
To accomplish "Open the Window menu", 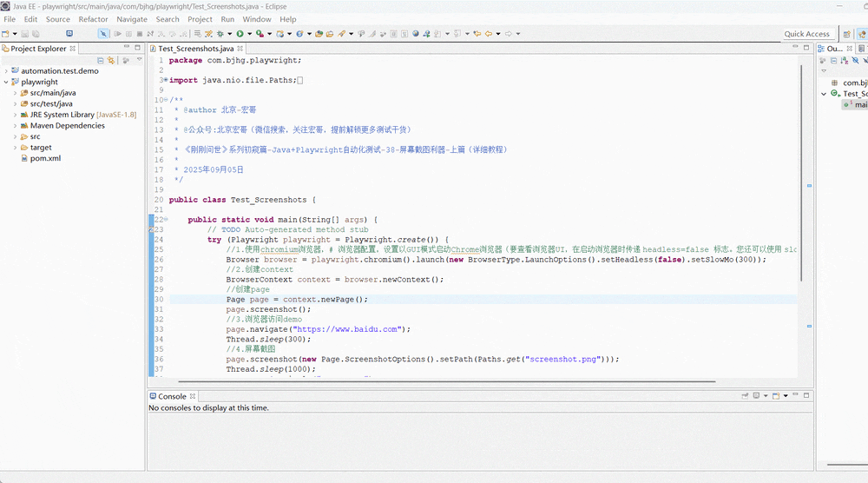I will (257, 19).
